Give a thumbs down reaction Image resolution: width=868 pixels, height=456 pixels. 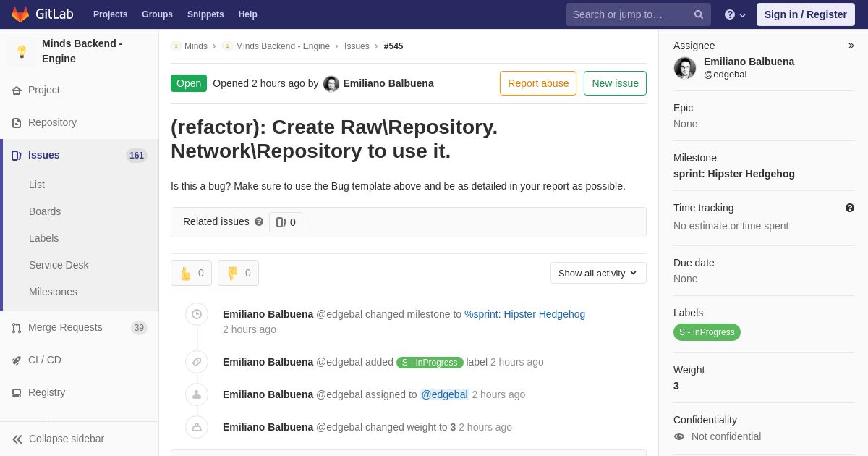pyautogui.click(x=238, y=273)
